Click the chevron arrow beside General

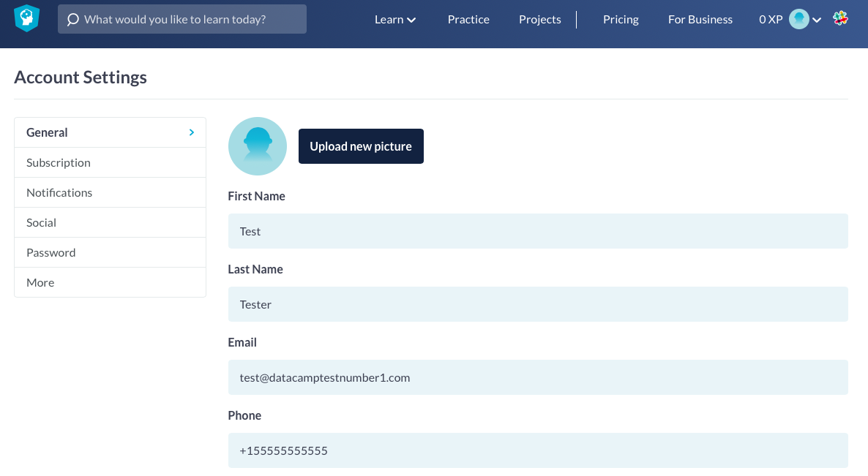[x=192, y=132]
